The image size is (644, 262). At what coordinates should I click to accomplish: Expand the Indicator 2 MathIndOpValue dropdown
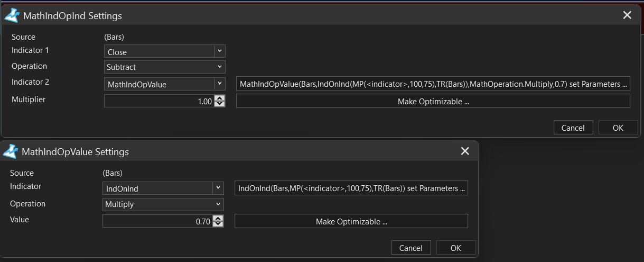(165, 84)
